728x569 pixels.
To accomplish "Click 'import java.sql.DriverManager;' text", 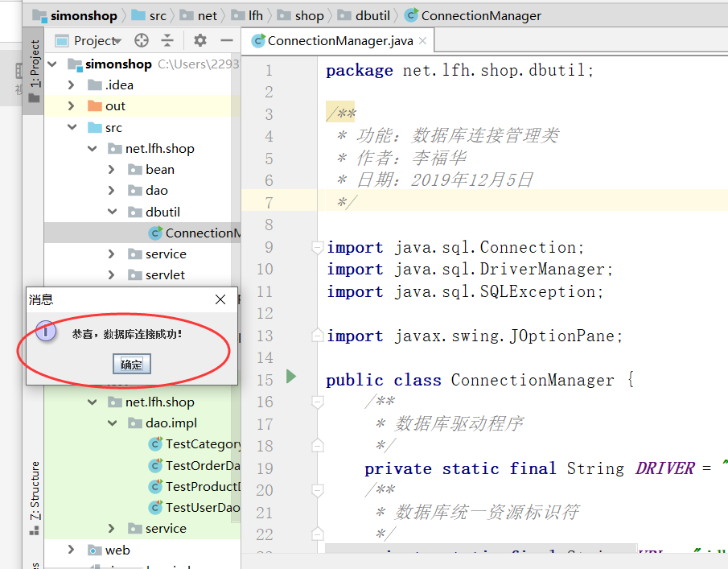I will [470, 270].
